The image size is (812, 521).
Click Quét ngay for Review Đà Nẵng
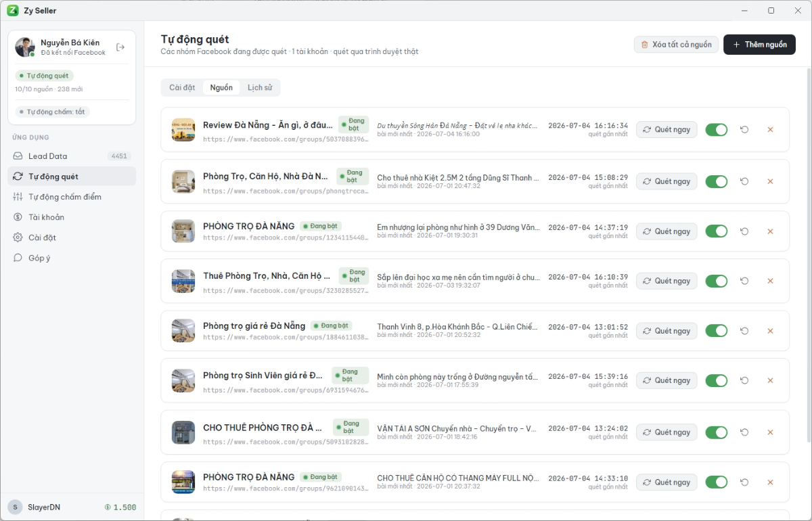click(x=667, y=129)
